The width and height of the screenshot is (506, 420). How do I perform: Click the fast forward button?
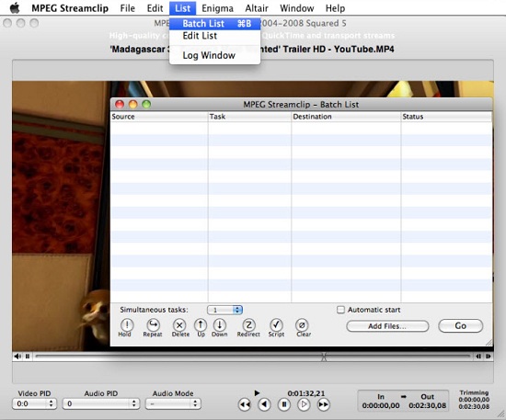(323, 404)
